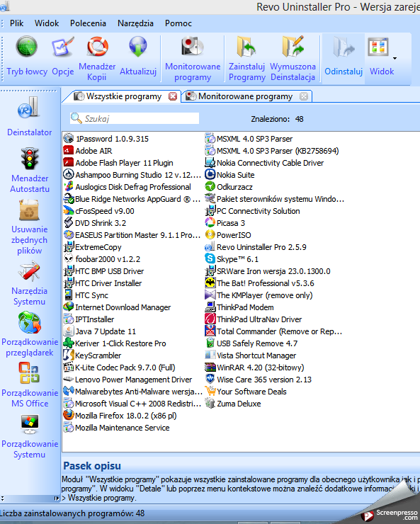Select 1Password 1.0.9.315 entry

[x=106, y=139]
